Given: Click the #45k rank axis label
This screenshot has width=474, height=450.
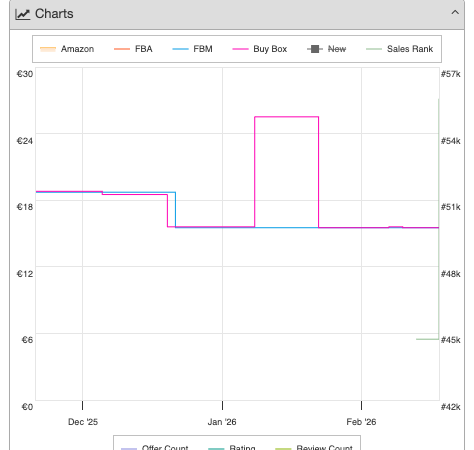Looking at the screenshot, I should coord(451,340).
